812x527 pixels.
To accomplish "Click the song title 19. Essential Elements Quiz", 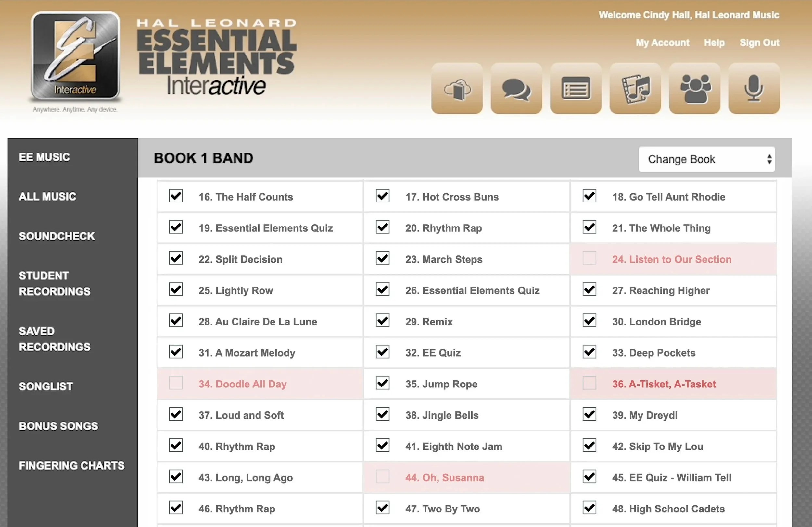I will 266,228.
